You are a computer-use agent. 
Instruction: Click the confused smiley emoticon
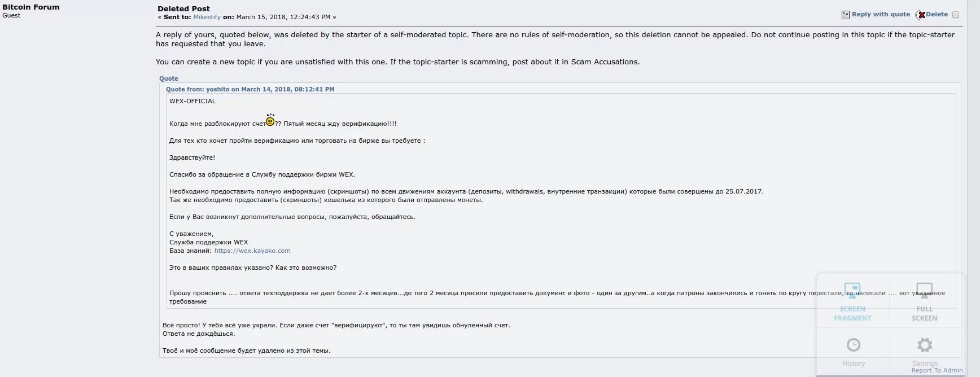coord(270,121)
